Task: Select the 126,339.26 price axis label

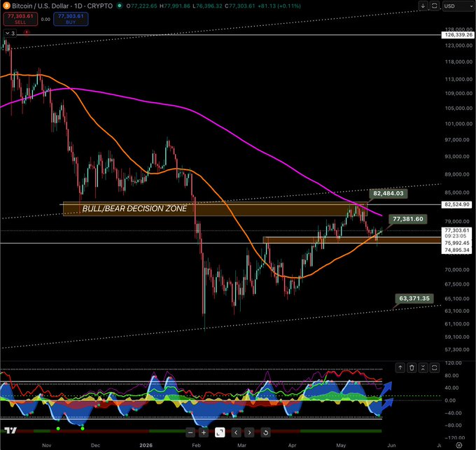Action: [x=458, y=35]
